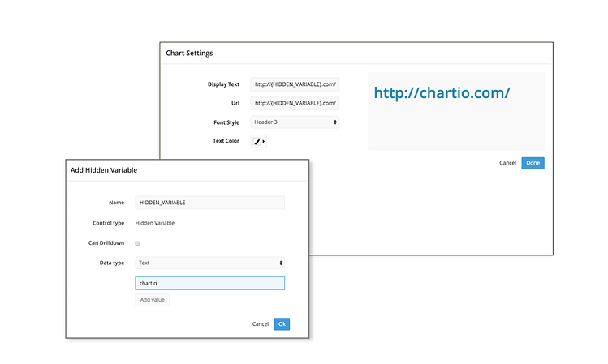Click the Hidden Variable control type text

pos(155,223)
